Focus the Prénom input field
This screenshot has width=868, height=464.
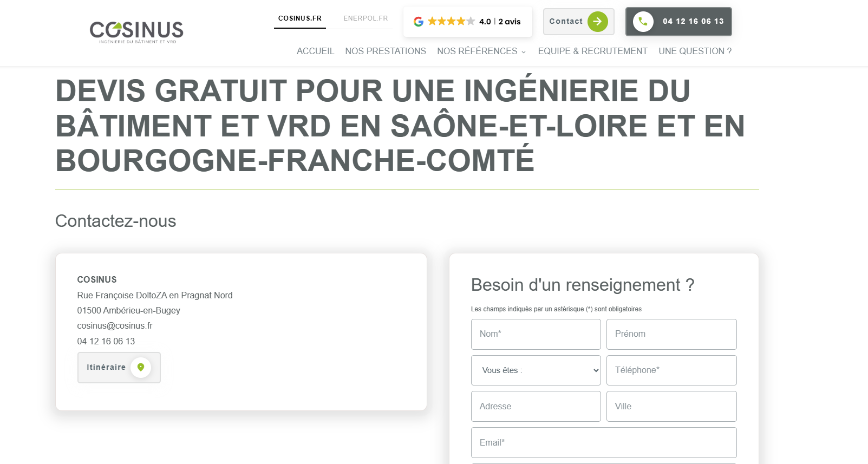(671, 334)
